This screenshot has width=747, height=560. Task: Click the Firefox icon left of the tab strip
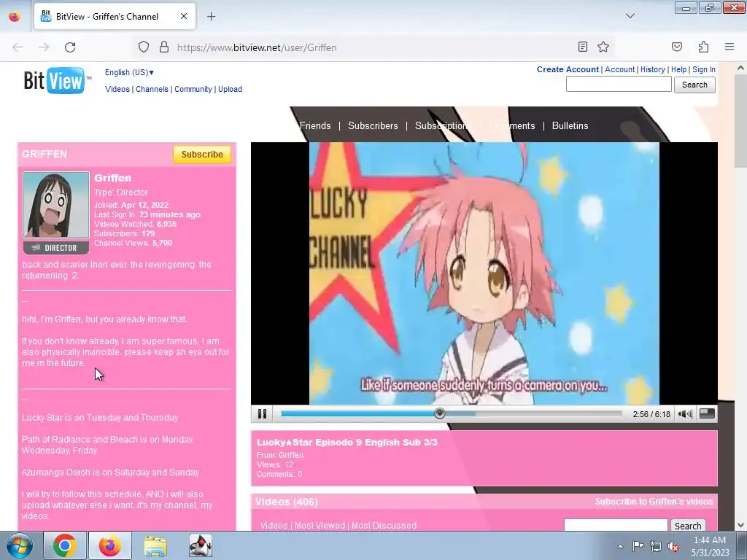(15, 16)
